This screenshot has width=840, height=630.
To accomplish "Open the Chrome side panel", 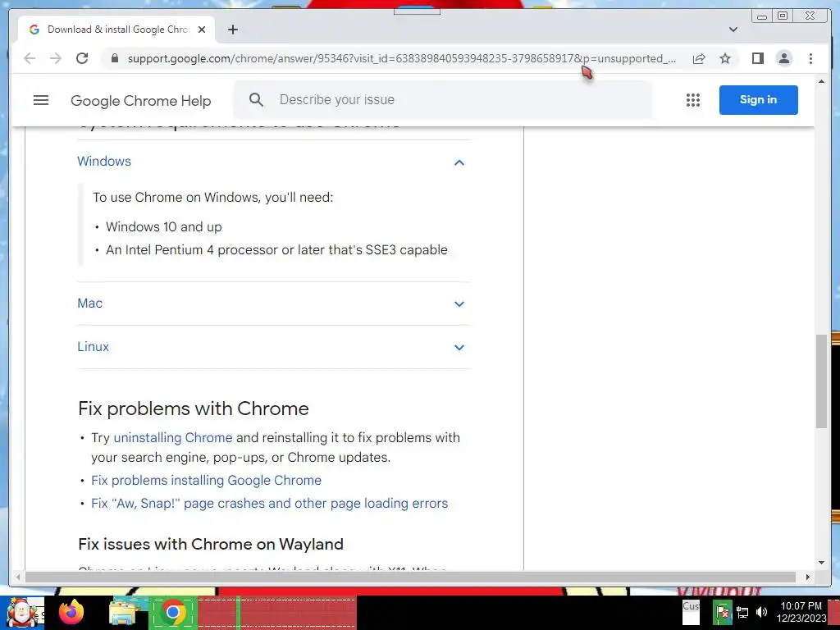I will click(757, 58).
